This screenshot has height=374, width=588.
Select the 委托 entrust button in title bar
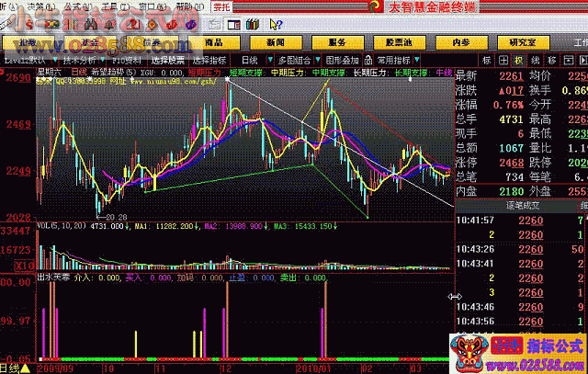pyautogui.click(x=221, y=6)
